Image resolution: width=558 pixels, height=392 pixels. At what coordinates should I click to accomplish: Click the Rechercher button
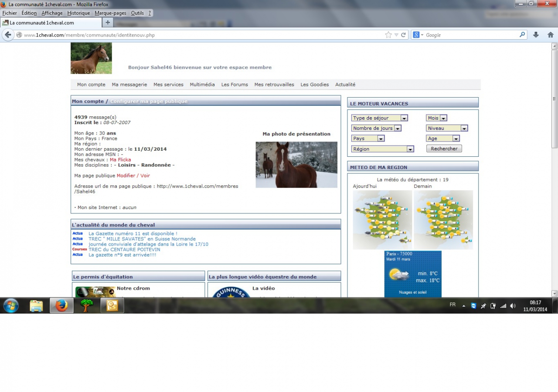[x=444, y=149]
